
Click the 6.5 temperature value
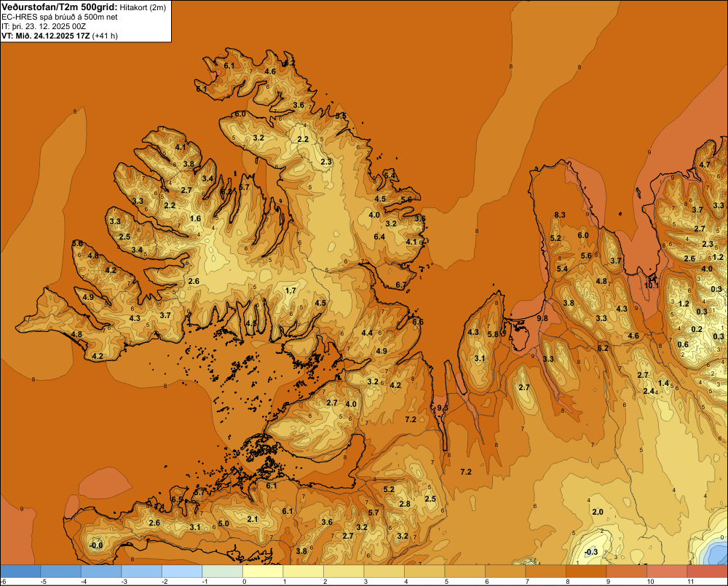point(177,499)
